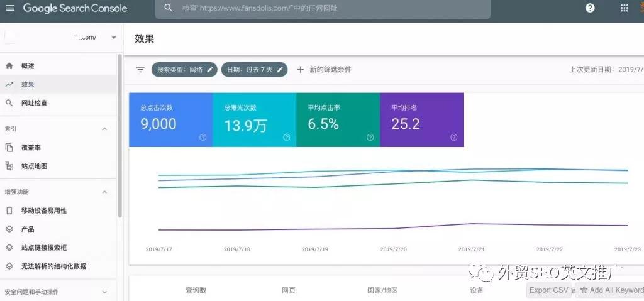The image size is (644, 301).
Task: Open the hamburger main menu
Action: 10,8
